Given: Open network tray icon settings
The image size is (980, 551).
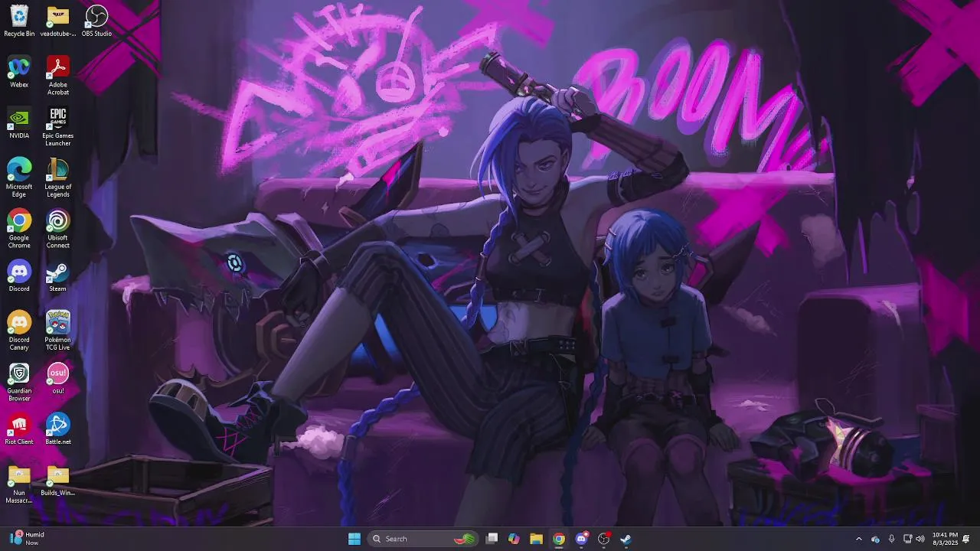Looking at the screenshot, I should click(x=907, y=539).
